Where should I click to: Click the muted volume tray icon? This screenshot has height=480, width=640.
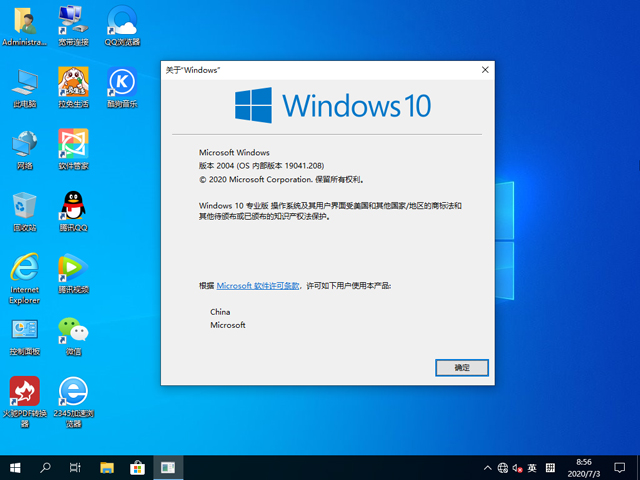[518, 468]
